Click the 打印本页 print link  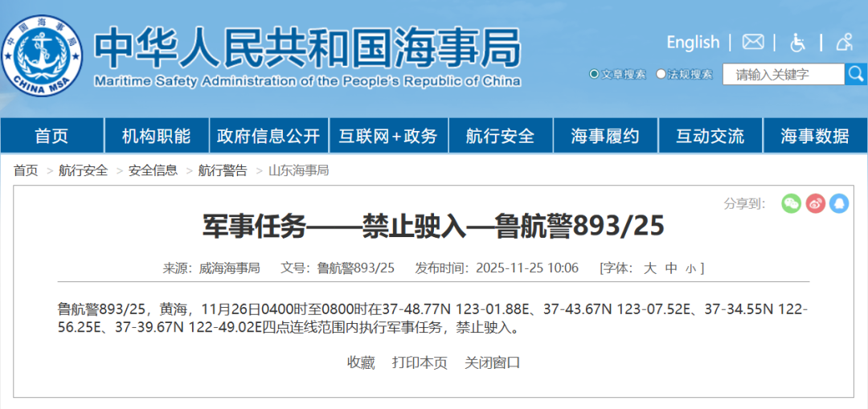coord(420,363)
